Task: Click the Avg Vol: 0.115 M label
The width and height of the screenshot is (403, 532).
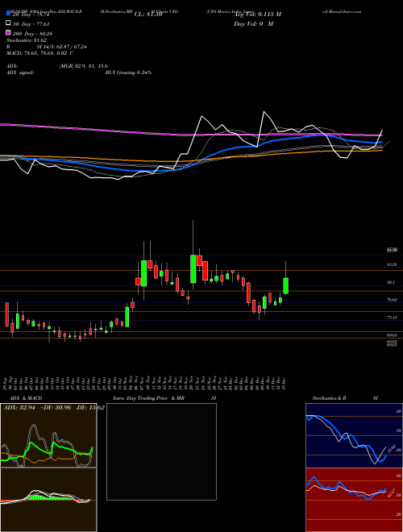Action: (257, 15)
